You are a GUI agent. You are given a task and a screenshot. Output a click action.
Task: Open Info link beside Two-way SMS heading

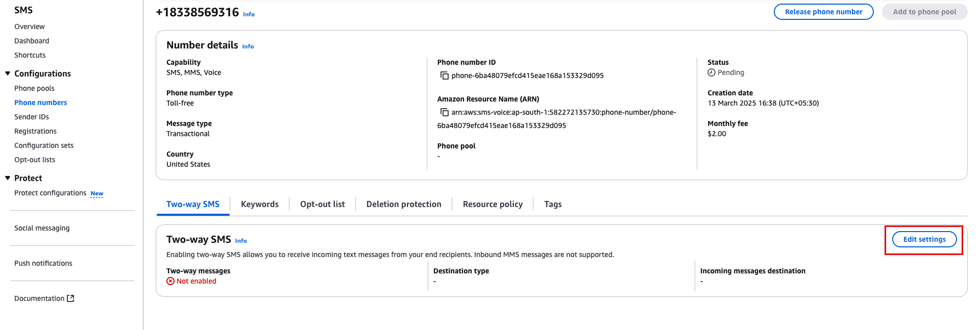click(241, 241)
